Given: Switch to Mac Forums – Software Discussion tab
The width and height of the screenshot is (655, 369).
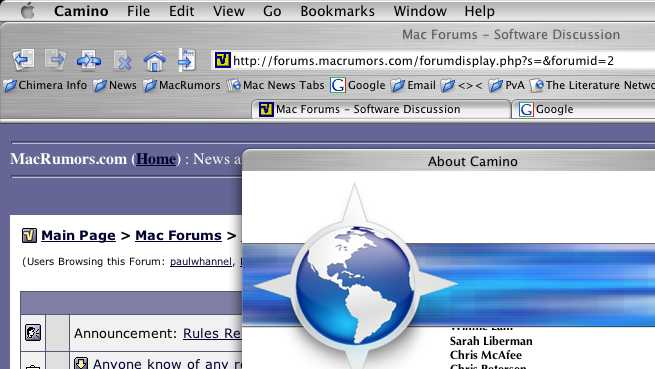Looking at the screenshot, I should (x=381, y=109).
